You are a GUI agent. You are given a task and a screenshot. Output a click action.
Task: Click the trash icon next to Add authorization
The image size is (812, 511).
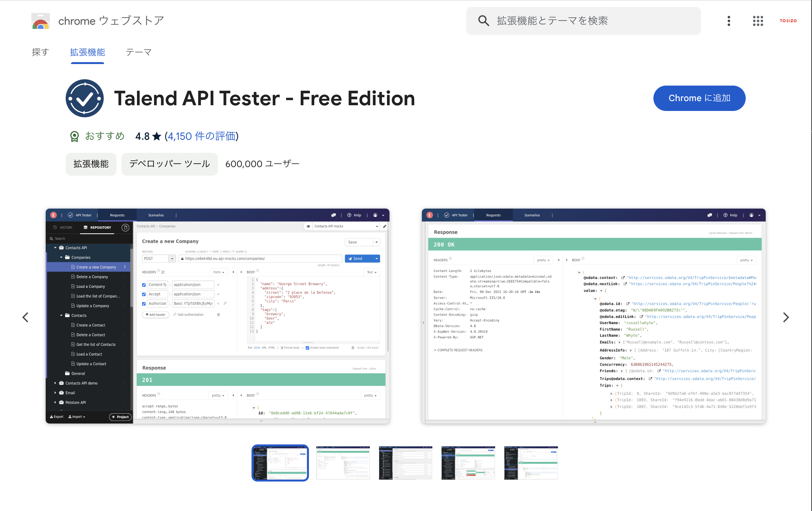tap(219, 314)
